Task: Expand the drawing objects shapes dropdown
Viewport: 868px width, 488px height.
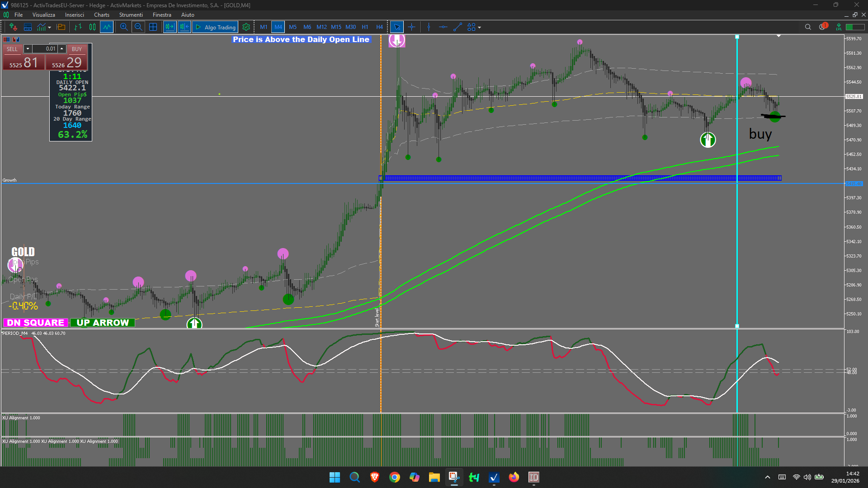Action: (x=479, y=28)
